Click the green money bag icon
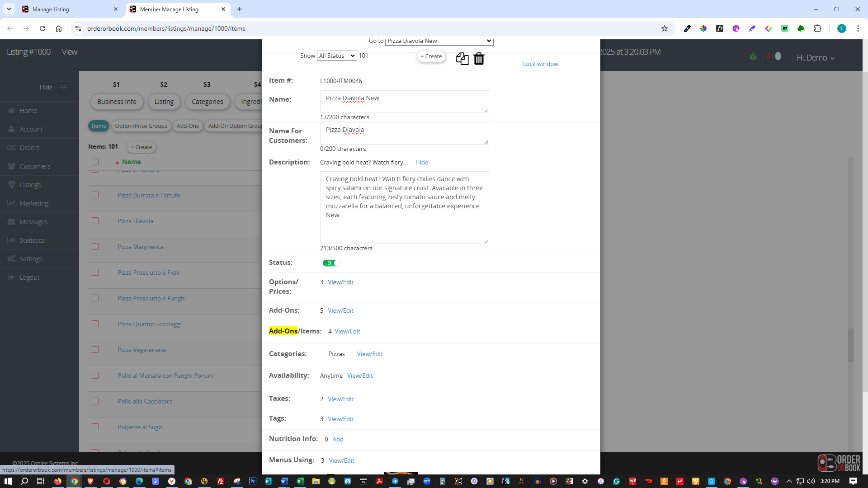This screenshot has width=868, height=488. coord(753,56)
